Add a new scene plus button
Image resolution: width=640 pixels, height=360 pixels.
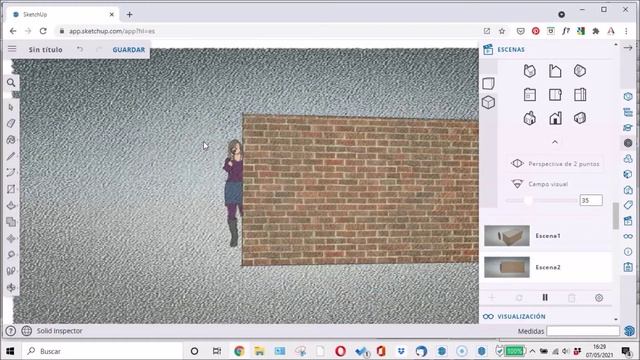(x=492, y=298)
